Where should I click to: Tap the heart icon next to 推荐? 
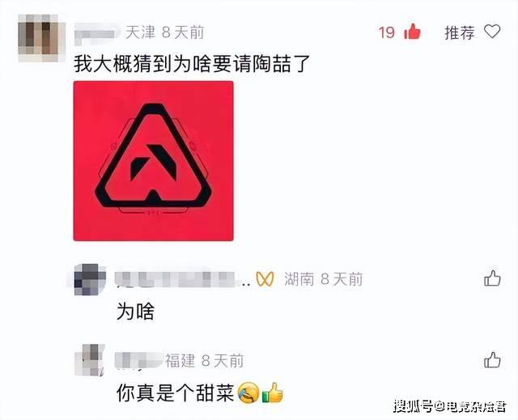pyautogui.click(x=492, y=32)
